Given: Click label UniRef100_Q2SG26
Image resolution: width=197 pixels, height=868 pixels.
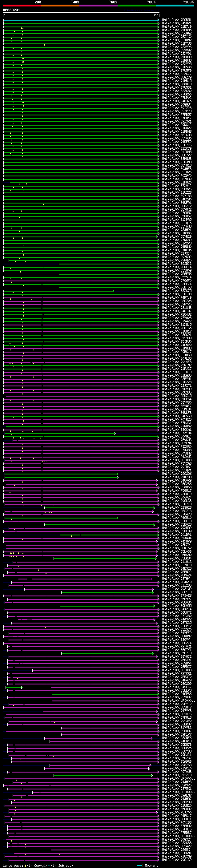Looking at the screenshot, I should (x=176, y=508).
